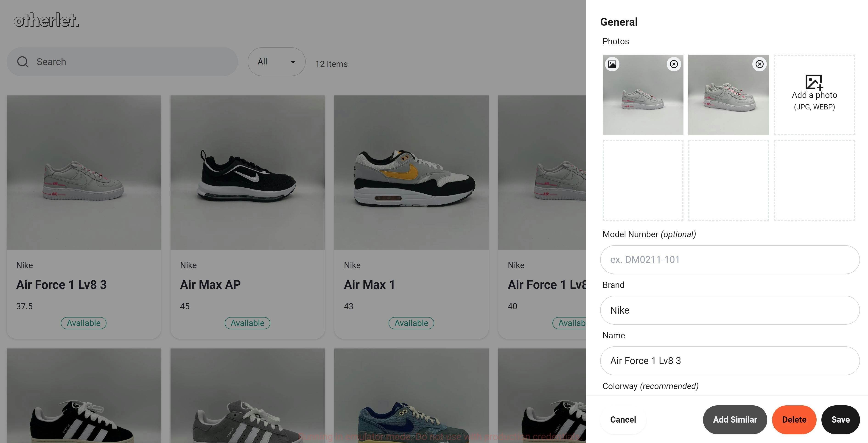Screen dimensions: 868x443
Task: Click the Available badge on Air Max AP
Action: (x=247, y=323)
